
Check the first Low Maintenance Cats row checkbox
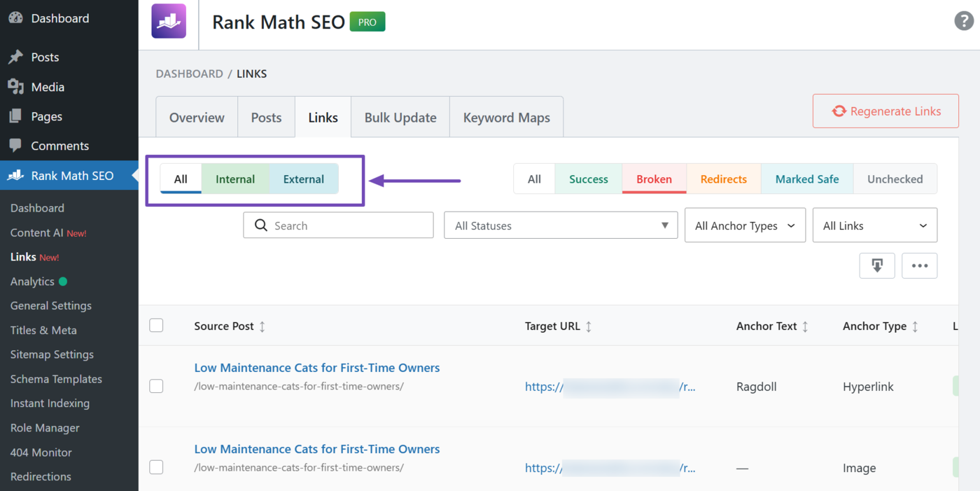157,386
